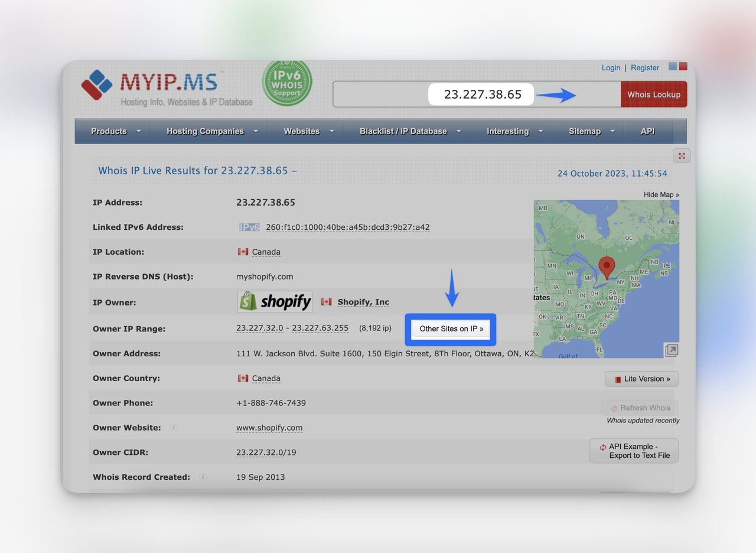Viewport: 756px width, 553px height.
Task: Click the +1-888-746-7439 phone number
Action: pyautogui.click(x=271, y=403)
